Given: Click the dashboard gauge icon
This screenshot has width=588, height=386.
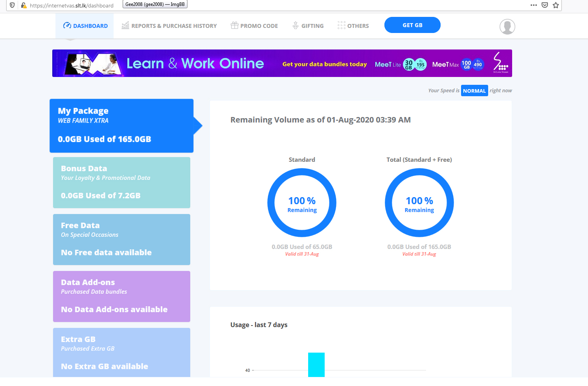Looking at the screenshot, I should (x=67, y=26).
